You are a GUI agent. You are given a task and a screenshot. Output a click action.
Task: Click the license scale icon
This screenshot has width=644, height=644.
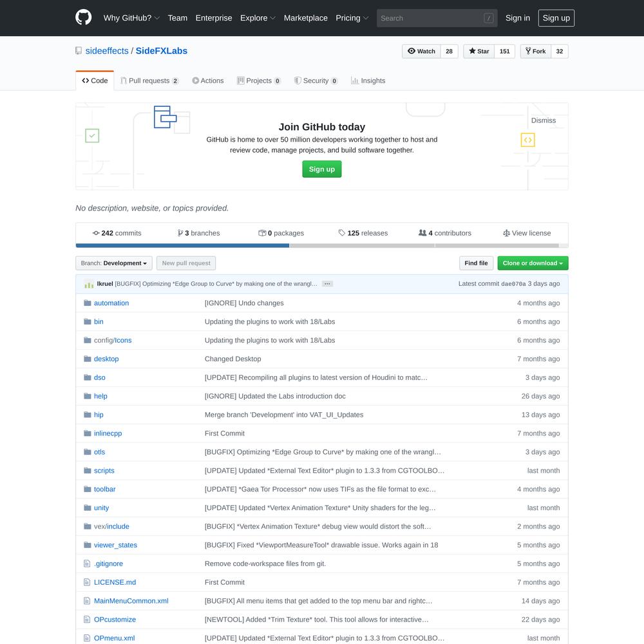pyautogui.click(x=506, y=233)
